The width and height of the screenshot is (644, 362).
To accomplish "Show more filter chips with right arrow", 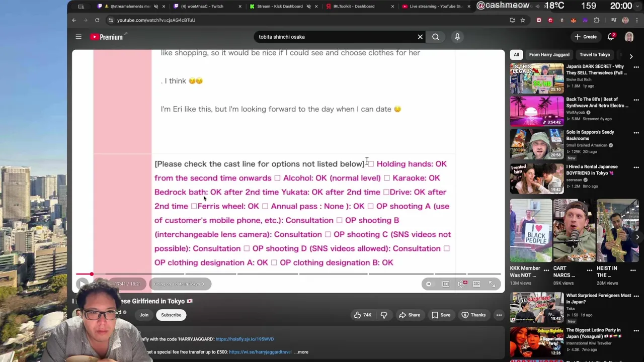I will pyautogui.click(x=631, y=56).
